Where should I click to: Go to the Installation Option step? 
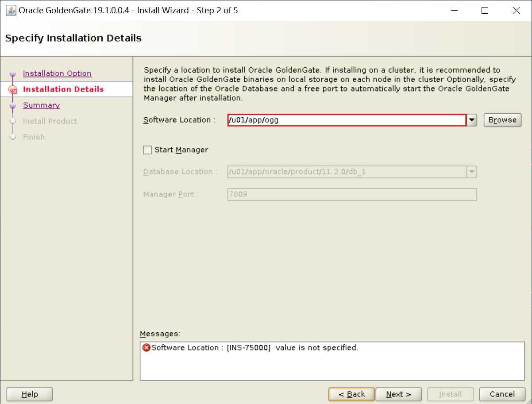coord(57,73)
